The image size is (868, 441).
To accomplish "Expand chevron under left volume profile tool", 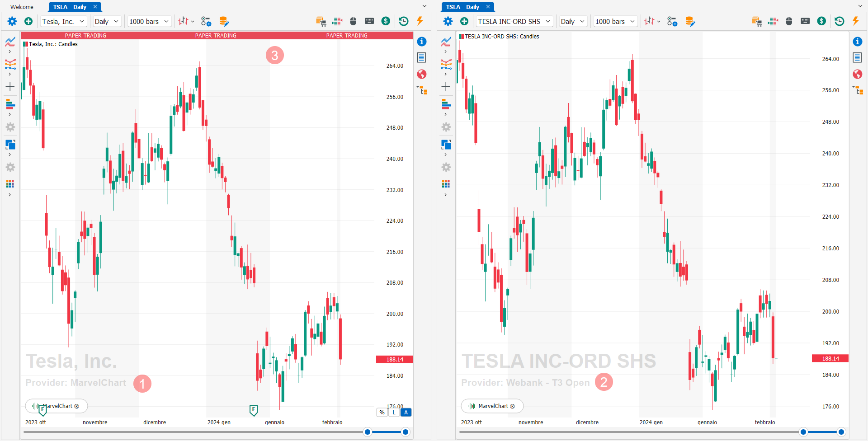I will 10,114.
